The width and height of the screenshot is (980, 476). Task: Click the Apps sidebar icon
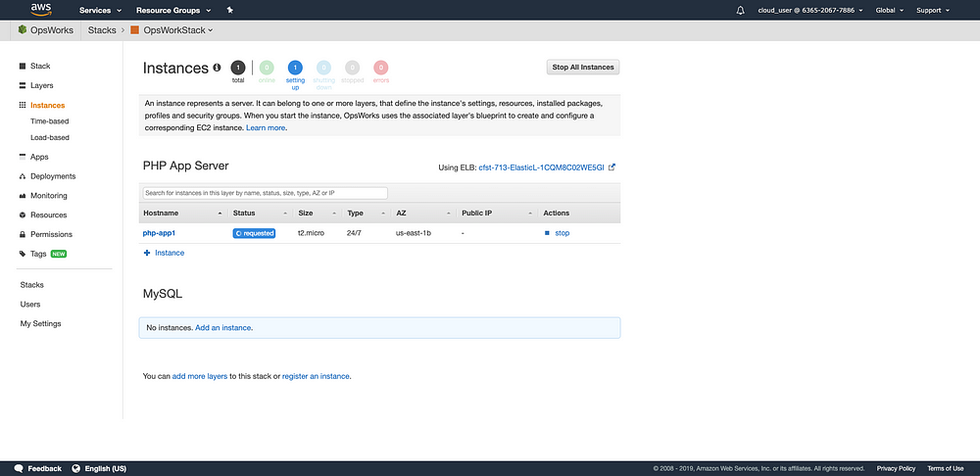pyautogui.click(x=23, y=157)
